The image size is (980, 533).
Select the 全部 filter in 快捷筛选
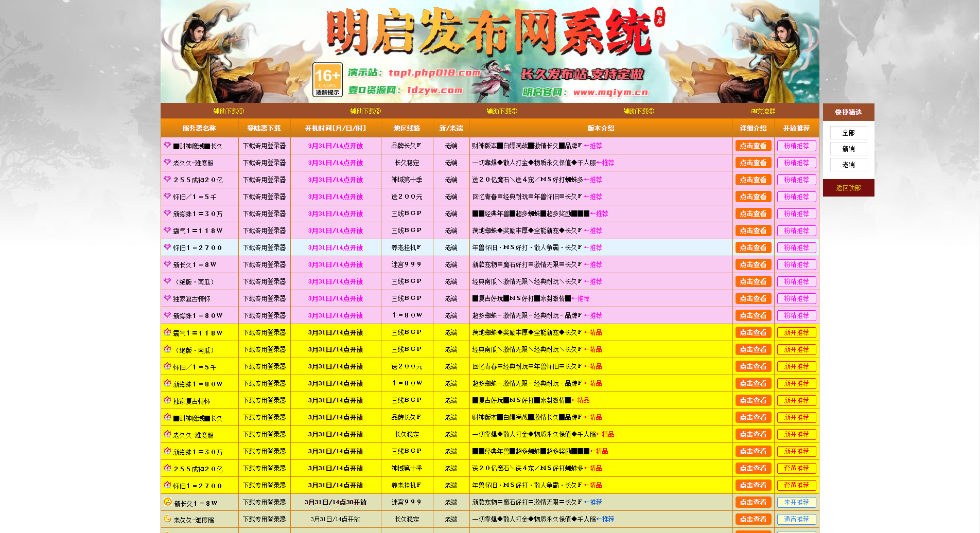[x=848, y=133]
